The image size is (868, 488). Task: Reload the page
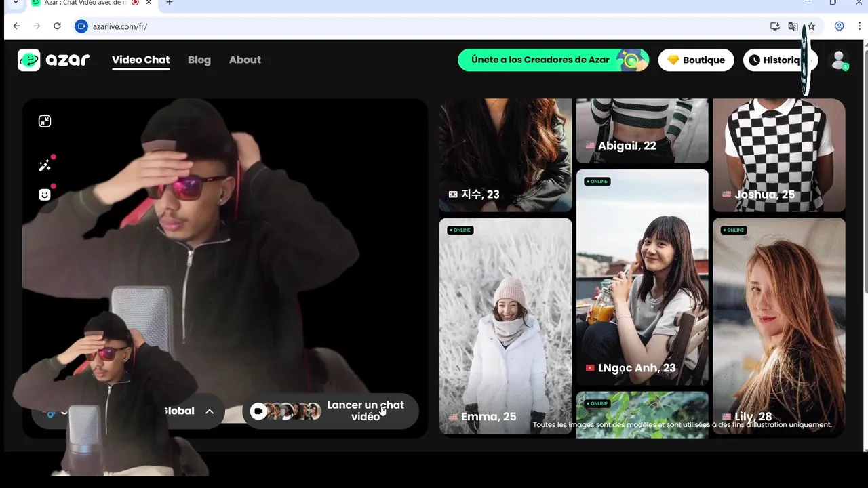point(57,26)
